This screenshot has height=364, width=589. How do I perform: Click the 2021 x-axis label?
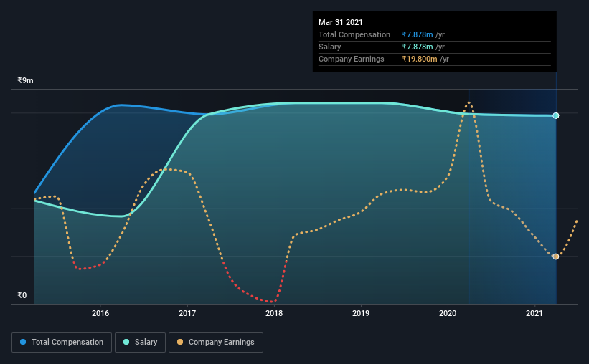[534, 313]
